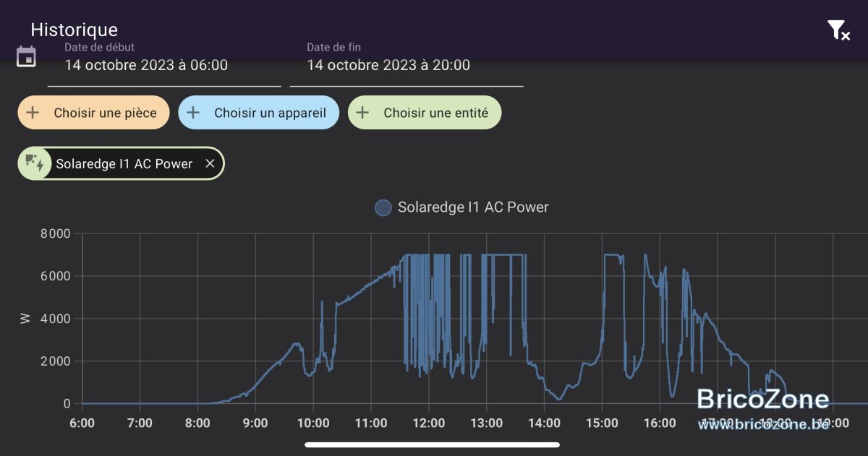Open Choisir un appareil selector
Screen dimensions: 868x456
click(x=258, y=113)
